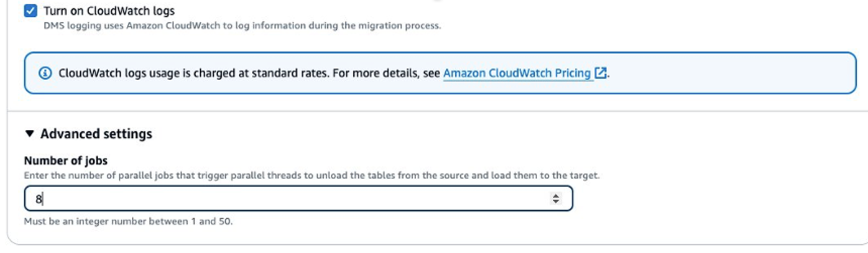Click the external link icon beside CloudWatch Pricing

coord(600,73)
